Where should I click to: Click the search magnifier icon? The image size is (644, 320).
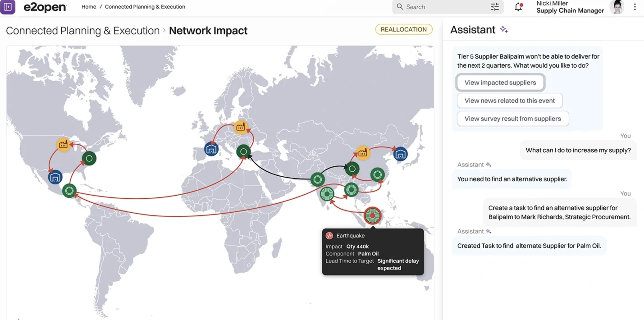pos(400,7)
